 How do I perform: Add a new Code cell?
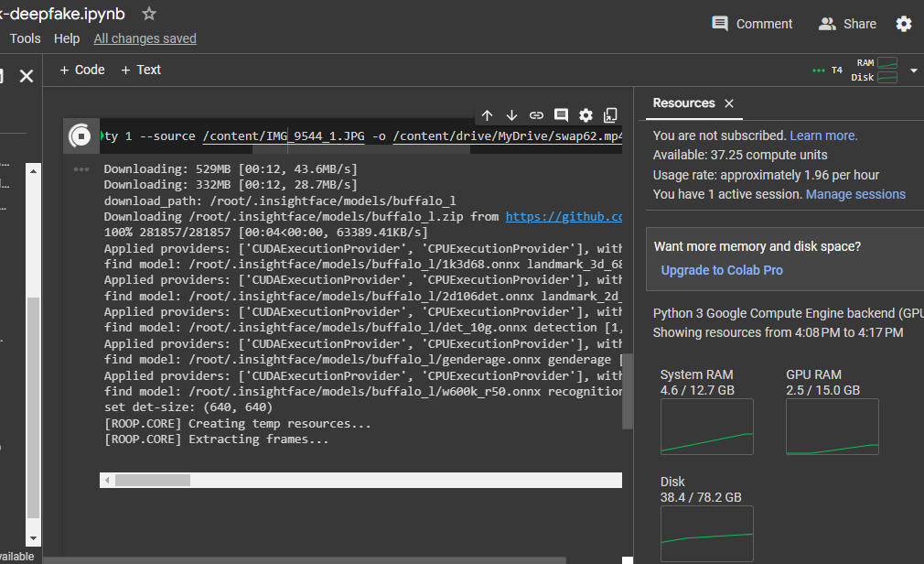point(82,70)
